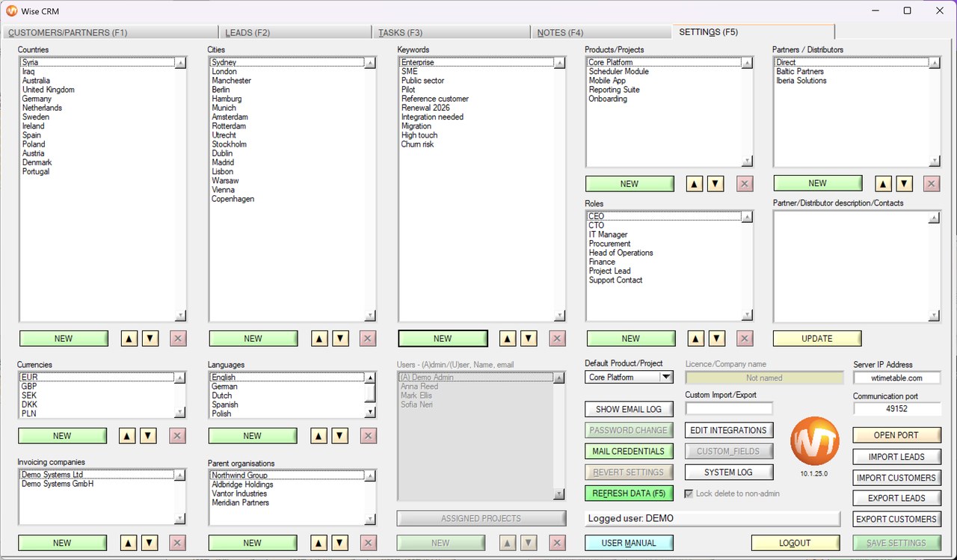
Task: Move role down with the Roles down arrow
Action: point(716,339)
